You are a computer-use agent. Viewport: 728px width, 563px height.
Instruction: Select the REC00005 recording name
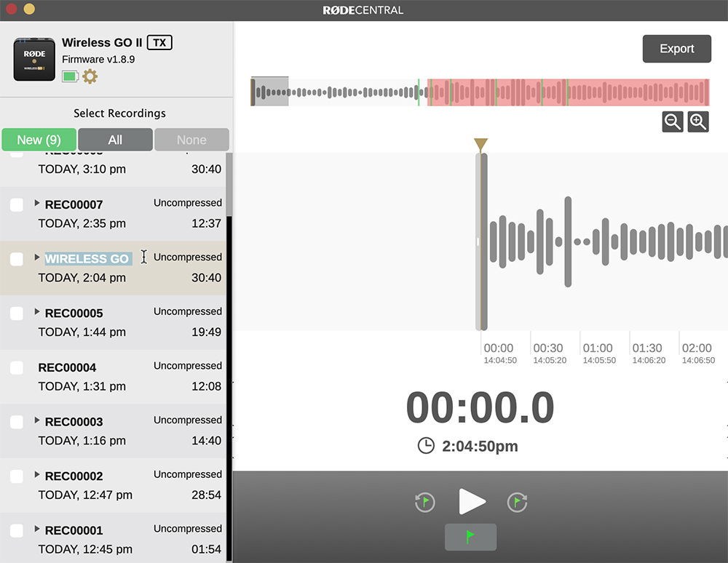coord(74,314)
